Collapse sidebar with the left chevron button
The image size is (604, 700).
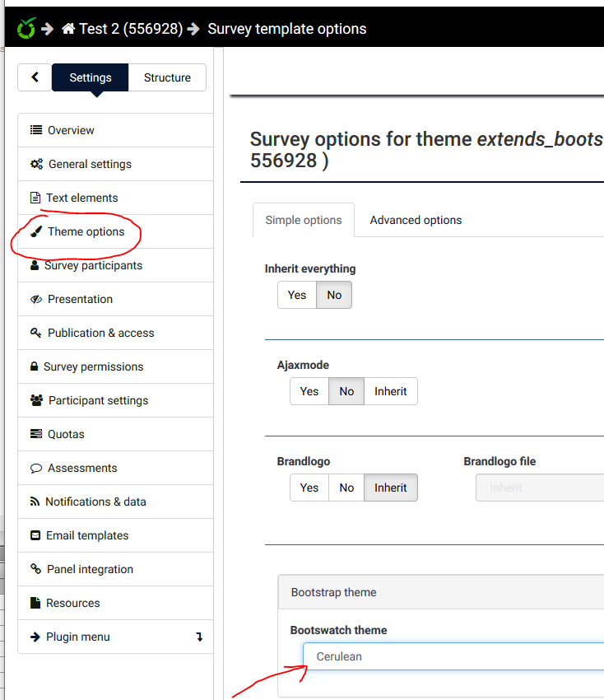pos(35,77)
